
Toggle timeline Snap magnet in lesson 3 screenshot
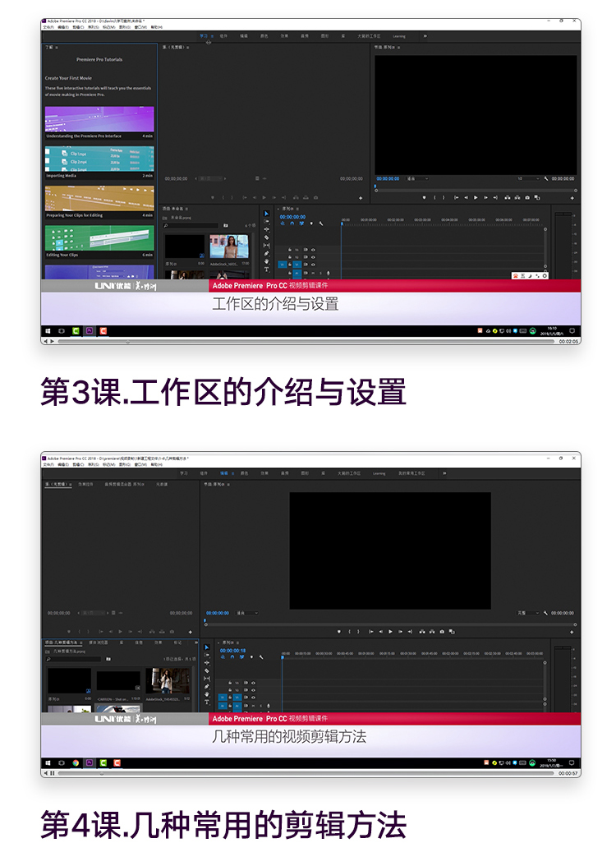pyautogui.click(x=292, y=223)
